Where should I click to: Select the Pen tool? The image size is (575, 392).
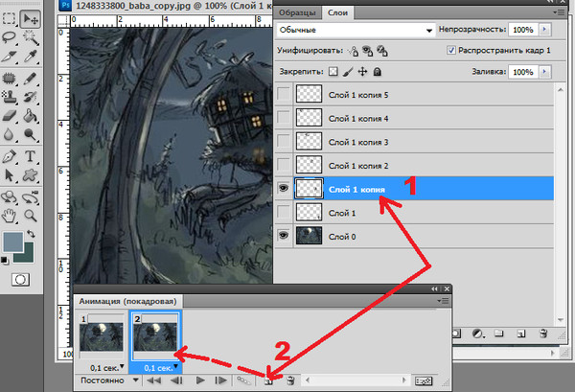click(x=9, y=156)
